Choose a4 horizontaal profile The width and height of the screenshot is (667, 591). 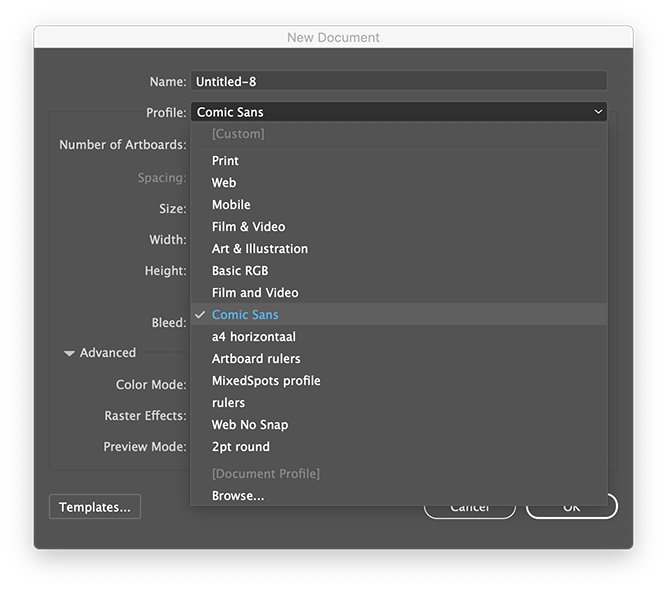click(254, 337)
